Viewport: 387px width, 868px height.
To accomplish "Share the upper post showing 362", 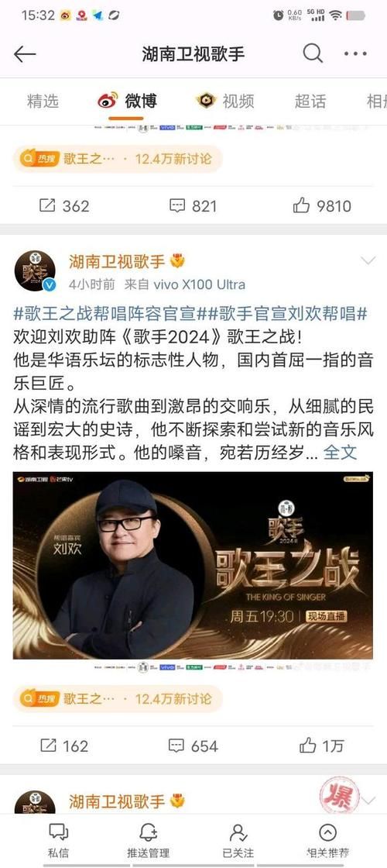I will pyautogui.click(x=64, y=206).
